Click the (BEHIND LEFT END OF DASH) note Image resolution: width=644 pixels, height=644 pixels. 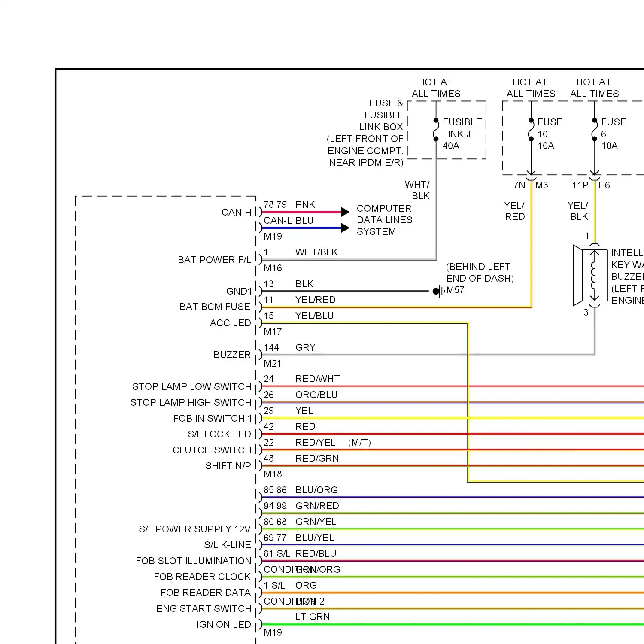click(480, 272)
